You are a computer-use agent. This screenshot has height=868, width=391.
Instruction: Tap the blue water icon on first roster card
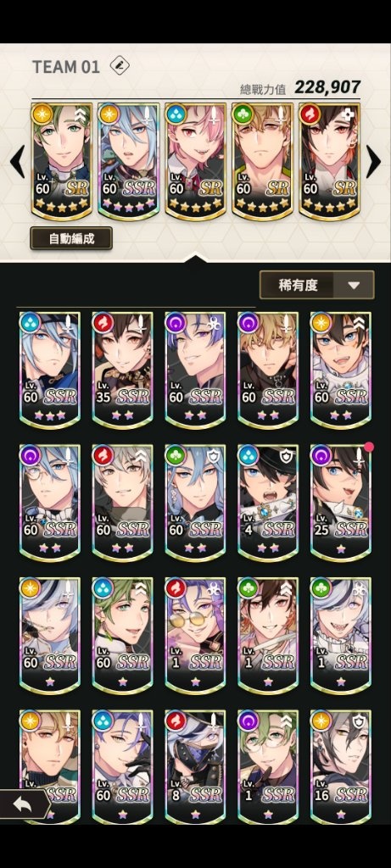pyautogui.click(x=30, y=323)
